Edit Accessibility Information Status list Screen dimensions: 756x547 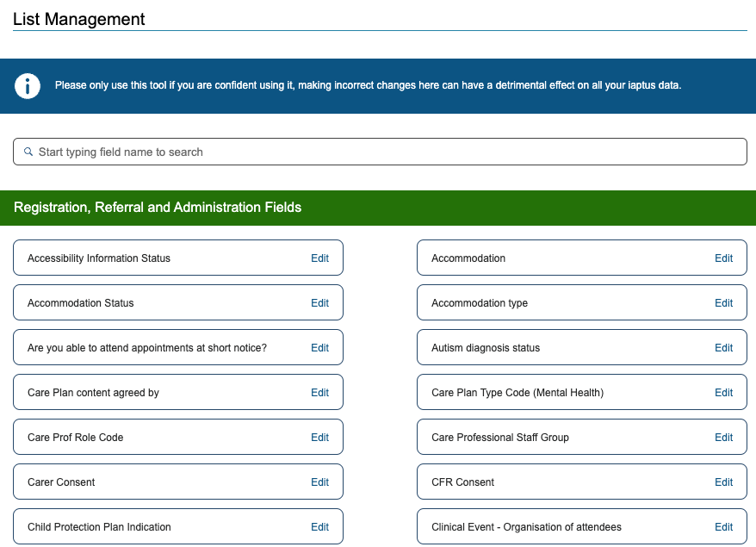click(319, 258)
